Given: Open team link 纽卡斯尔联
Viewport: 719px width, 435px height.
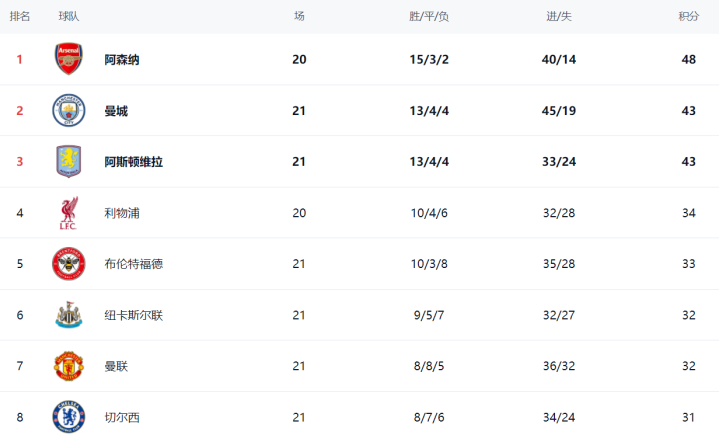Looking at the screenshot, I should 133,315.
